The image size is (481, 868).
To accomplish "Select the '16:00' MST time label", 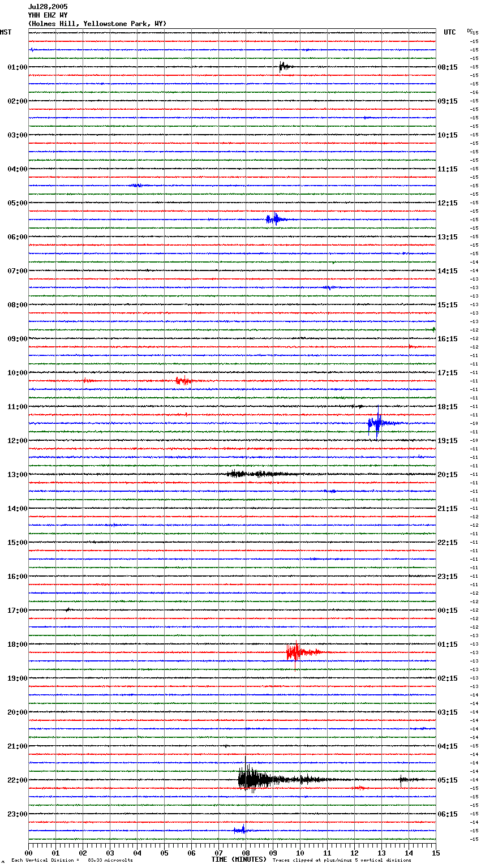I will coord(17,577).
